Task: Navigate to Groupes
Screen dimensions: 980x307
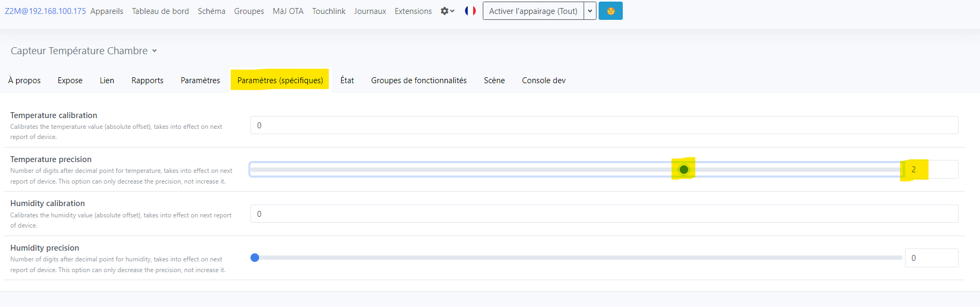Action: point(249,11)
